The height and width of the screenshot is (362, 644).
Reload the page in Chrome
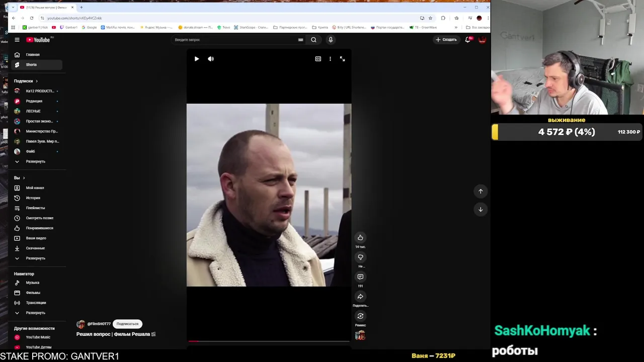point(32,18)
